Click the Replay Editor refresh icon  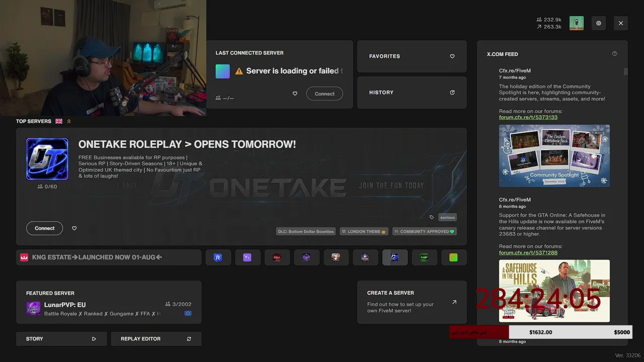[x=189, y=339]
